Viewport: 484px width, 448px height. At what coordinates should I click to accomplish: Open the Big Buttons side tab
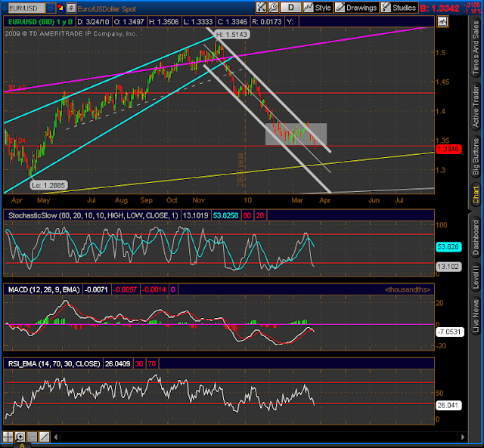(x=476, y=156)
